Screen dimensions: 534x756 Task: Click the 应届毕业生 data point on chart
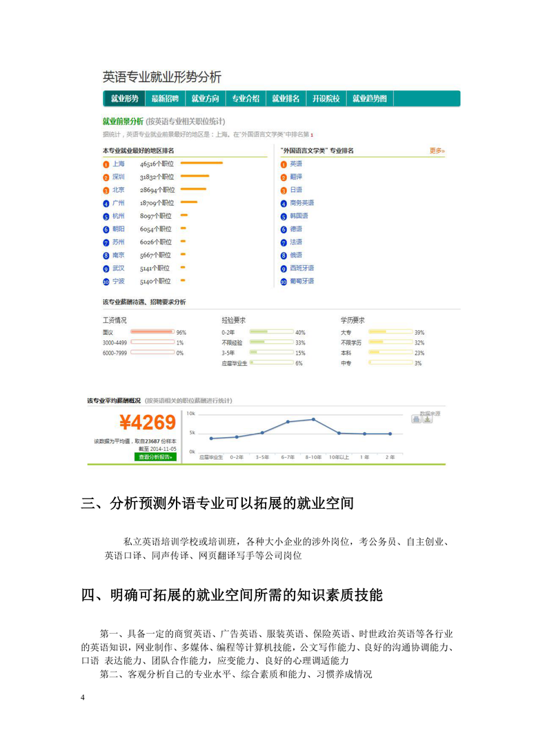click(x=211, y=438)
